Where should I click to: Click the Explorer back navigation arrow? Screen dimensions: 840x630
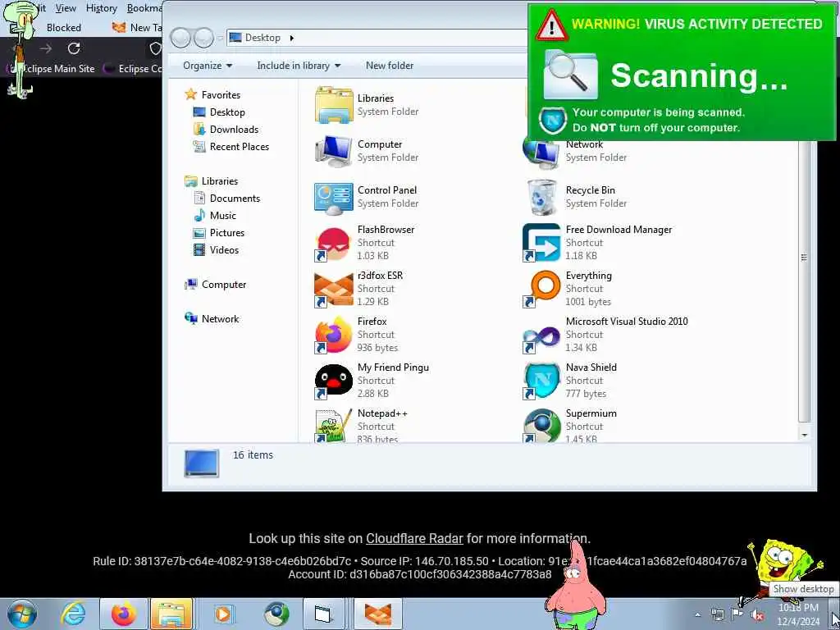[180, 38]
